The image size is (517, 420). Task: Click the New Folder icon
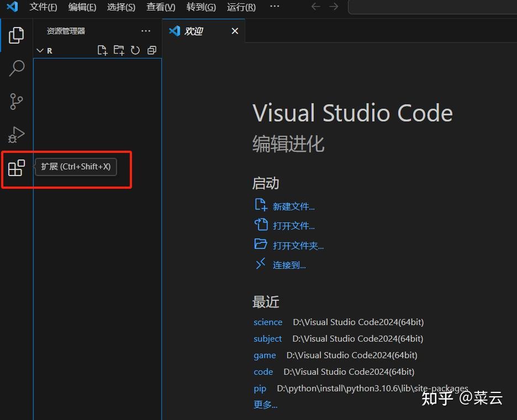click(x=119, y=50)
